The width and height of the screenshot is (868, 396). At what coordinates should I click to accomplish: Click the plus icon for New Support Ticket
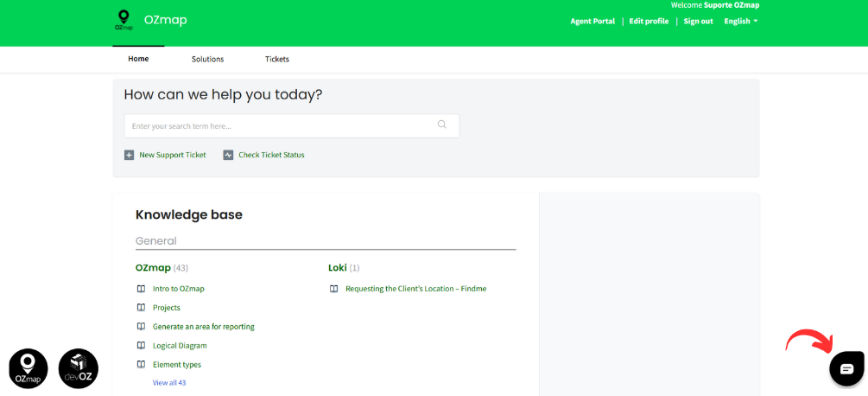[129, 155]
